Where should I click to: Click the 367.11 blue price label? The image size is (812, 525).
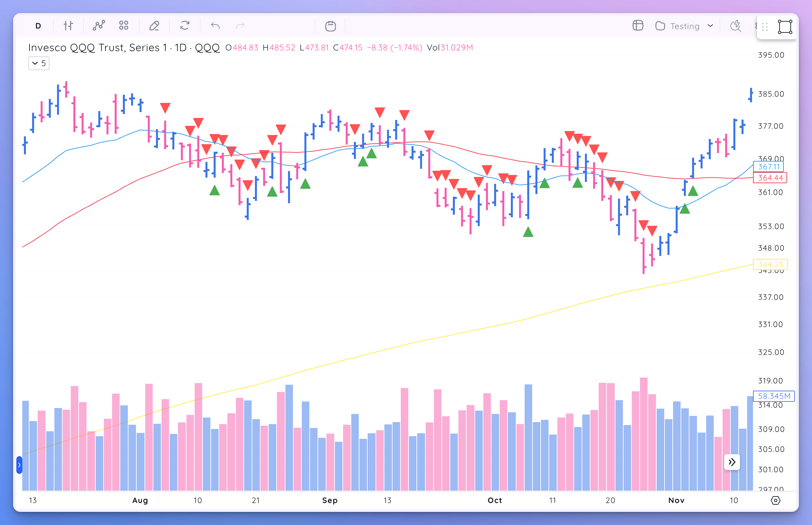pyautogui.click(x=769, y=167)
